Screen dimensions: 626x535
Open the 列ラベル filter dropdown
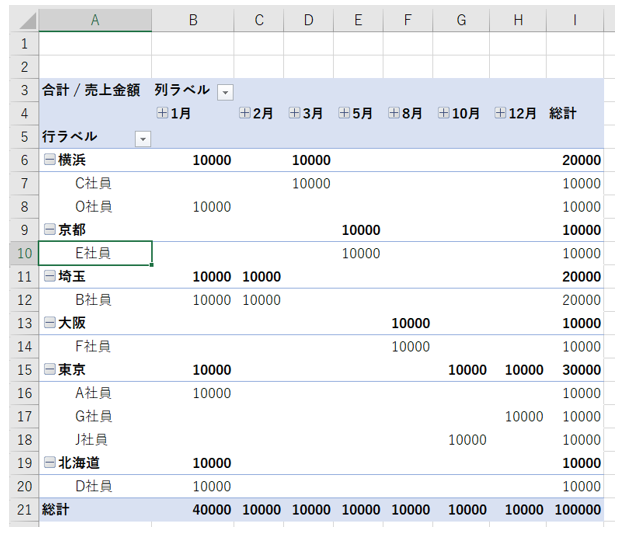(x=225, y=92)
